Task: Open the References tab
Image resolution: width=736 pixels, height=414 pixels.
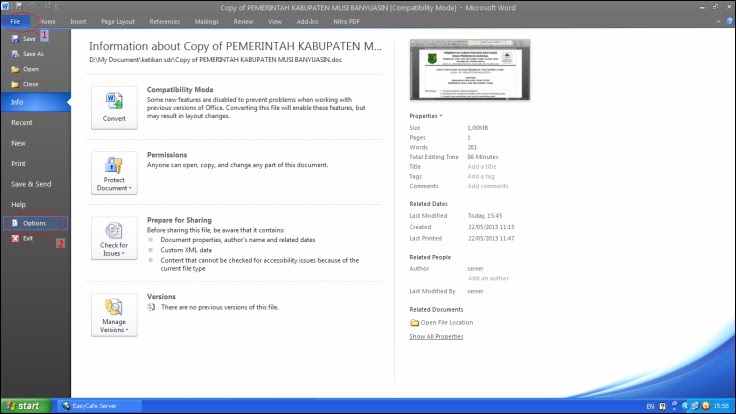Action: (165, 22)
